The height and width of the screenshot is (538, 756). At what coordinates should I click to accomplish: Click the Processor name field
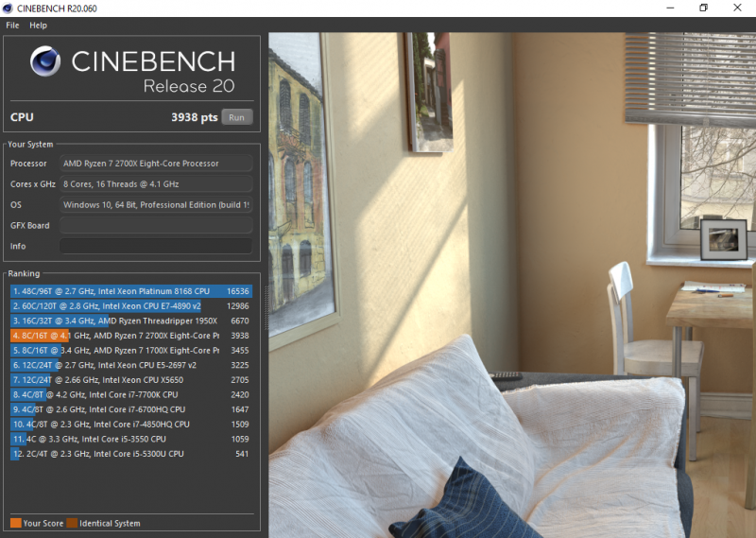156,164
